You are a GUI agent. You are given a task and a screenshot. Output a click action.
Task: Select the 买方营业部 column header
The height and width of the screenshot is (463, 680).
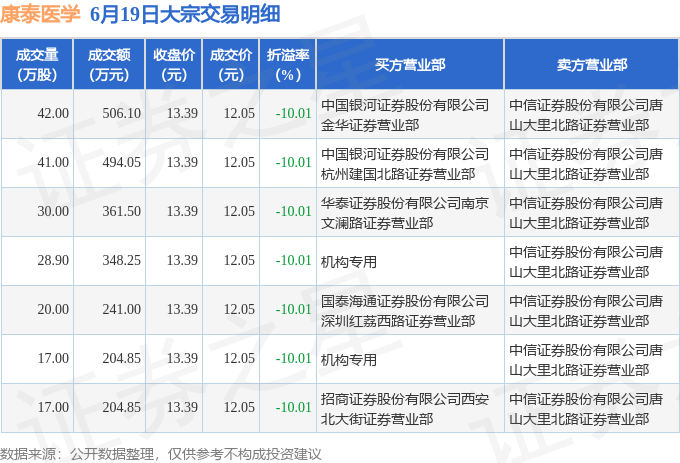(x=410, y=64)
